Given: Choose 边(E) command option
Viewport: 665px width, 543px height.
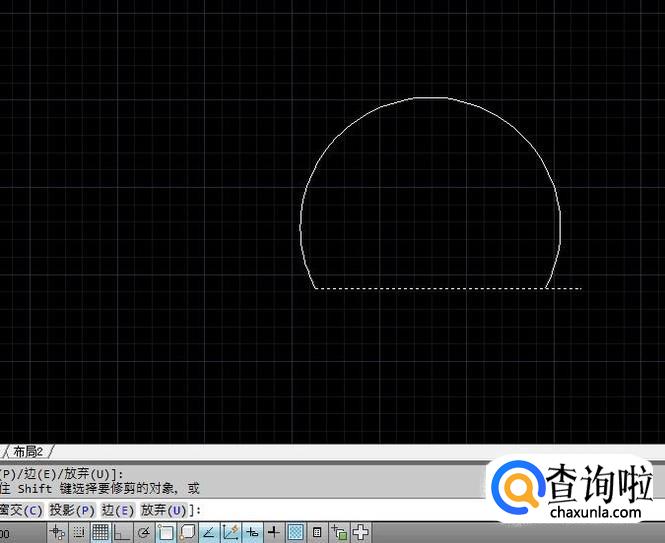Looking at the screenshot, I should coord(117,510).
